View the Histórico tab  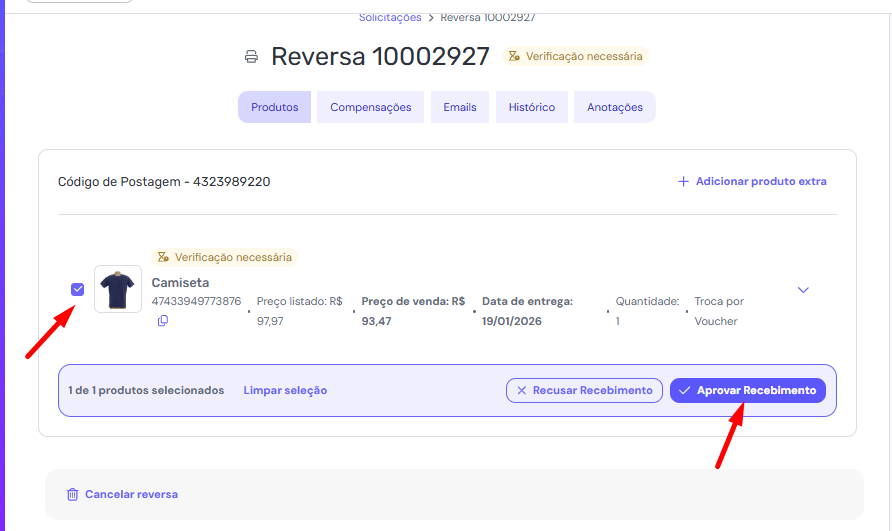click(x=531, y=108)
